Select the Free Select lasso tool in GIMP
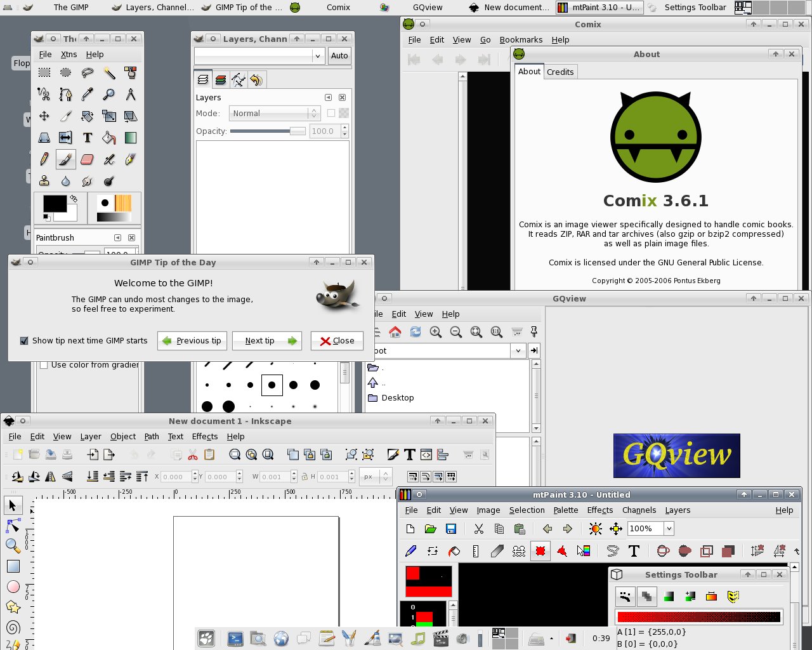Screen dimensions: 812x650 [88, 73]
